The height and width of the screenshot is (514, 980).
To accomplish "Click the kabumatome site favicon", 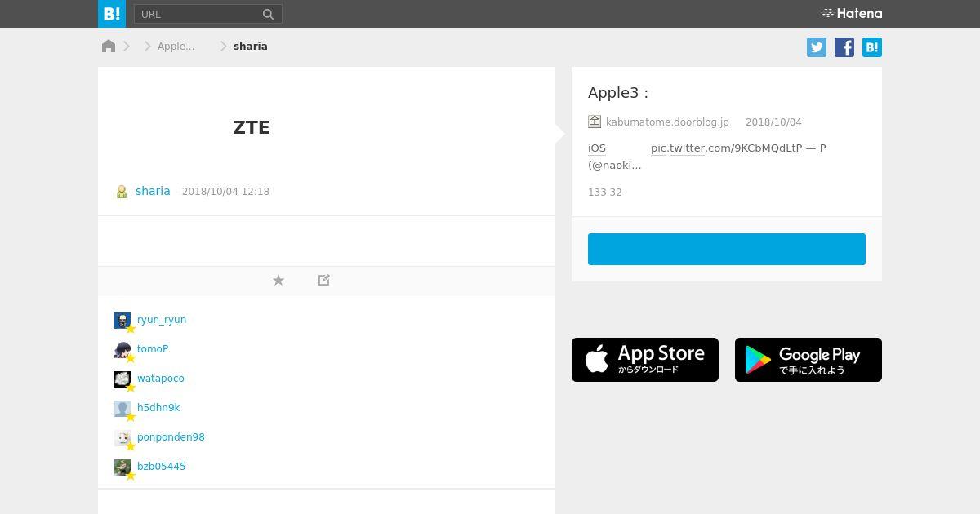I will tap(595, 122).
